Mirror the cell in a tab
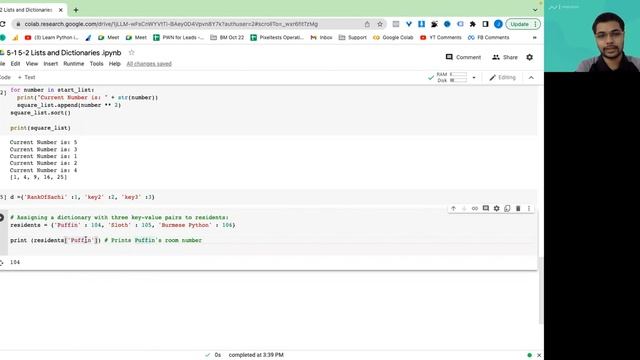This screenshot has height=360, width=640. pos(507,209)
